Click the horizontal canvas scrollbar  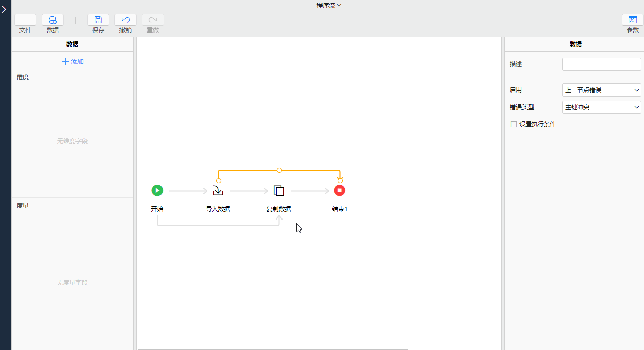click(272, 348)
